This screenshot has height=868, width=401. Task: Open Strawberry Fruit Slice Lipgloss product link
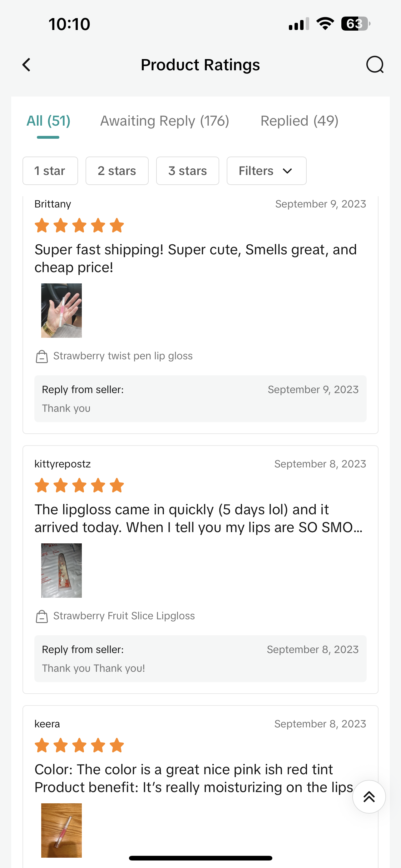124,616
